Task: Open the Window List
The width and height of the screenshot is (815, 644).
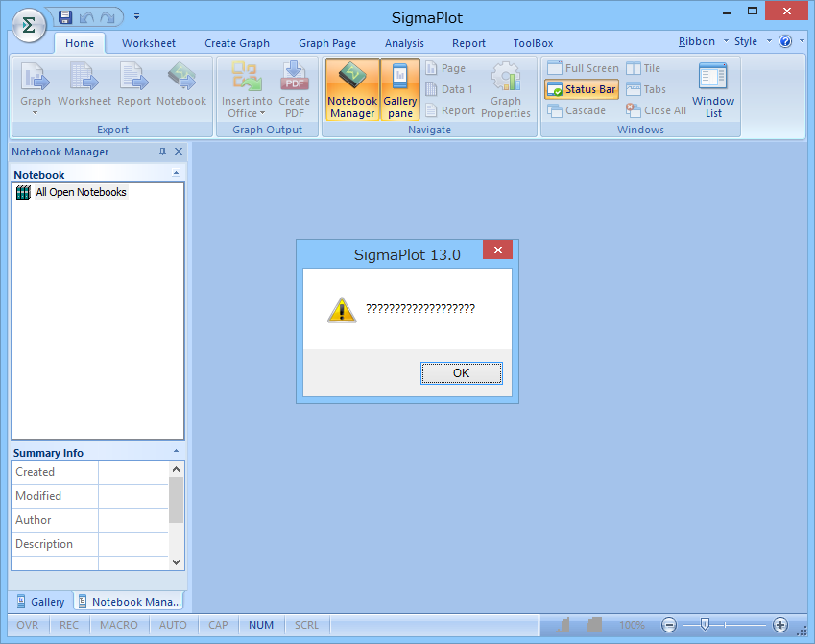Action: point(713,90)
